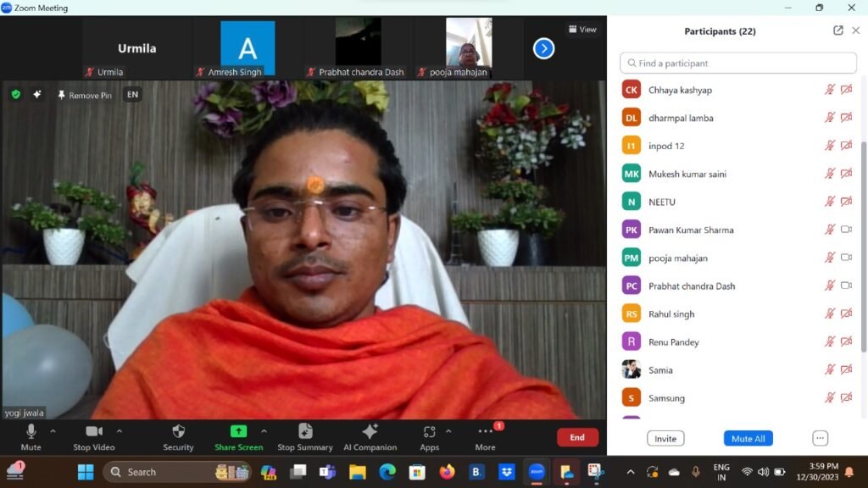Click the Share Screen green icon
868x488 pixels.
click(238, 432)
